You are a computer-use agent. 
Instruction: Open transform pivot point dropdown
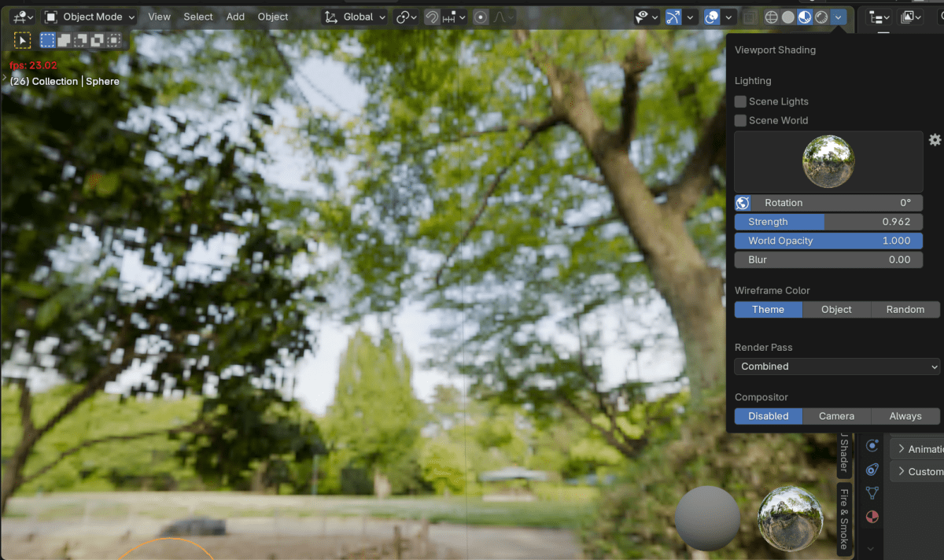point(407,17)
